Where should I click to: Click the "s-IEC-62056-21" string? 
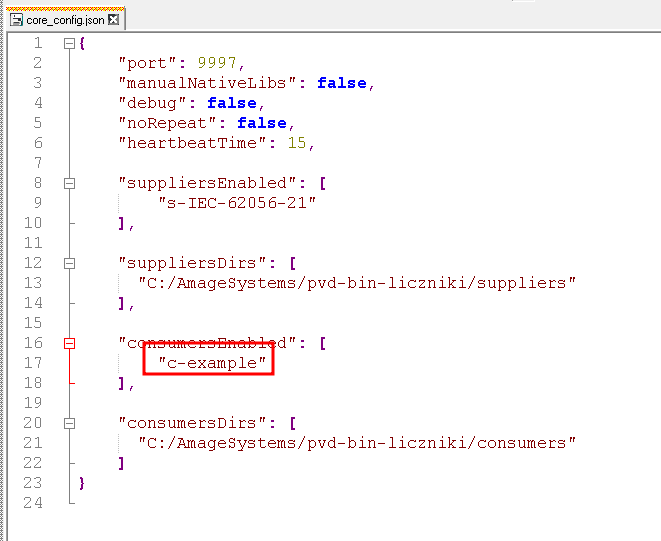237,203
